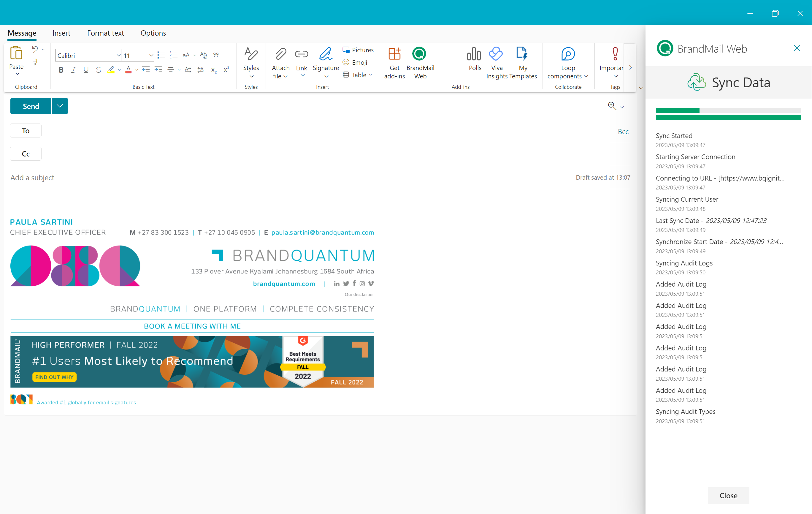Click the Link icon
This screenshot has height=514, width=812.
click(x=302, y=54)
